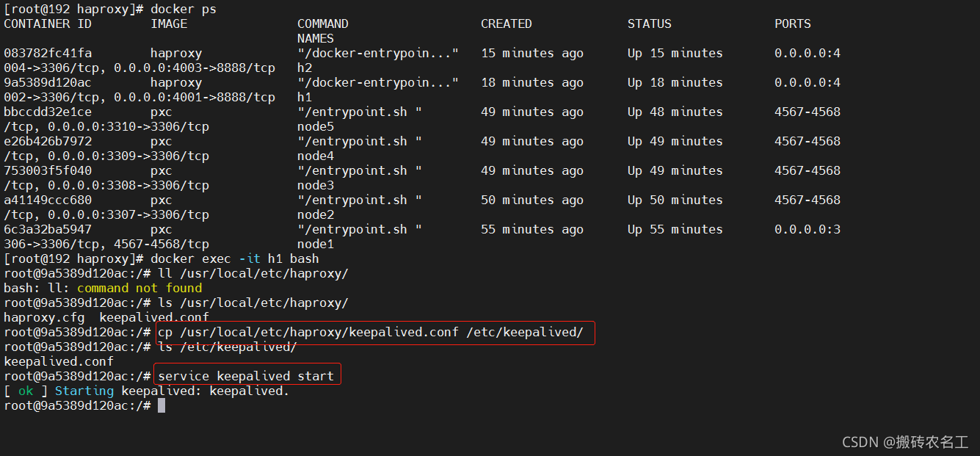Screen dimensions: 980x456
Task: Click the 'docker ps' command text
Action: tap(184, 9)
